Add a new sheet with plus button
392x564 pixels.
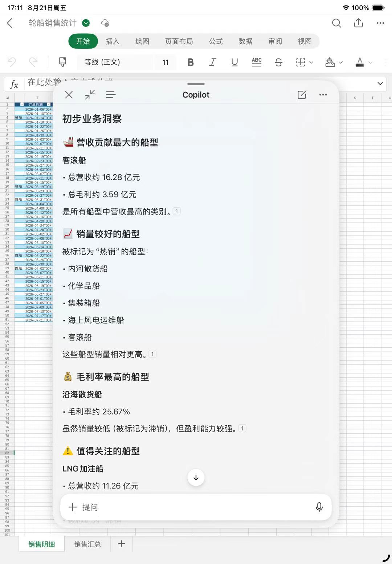coord(122,544)
